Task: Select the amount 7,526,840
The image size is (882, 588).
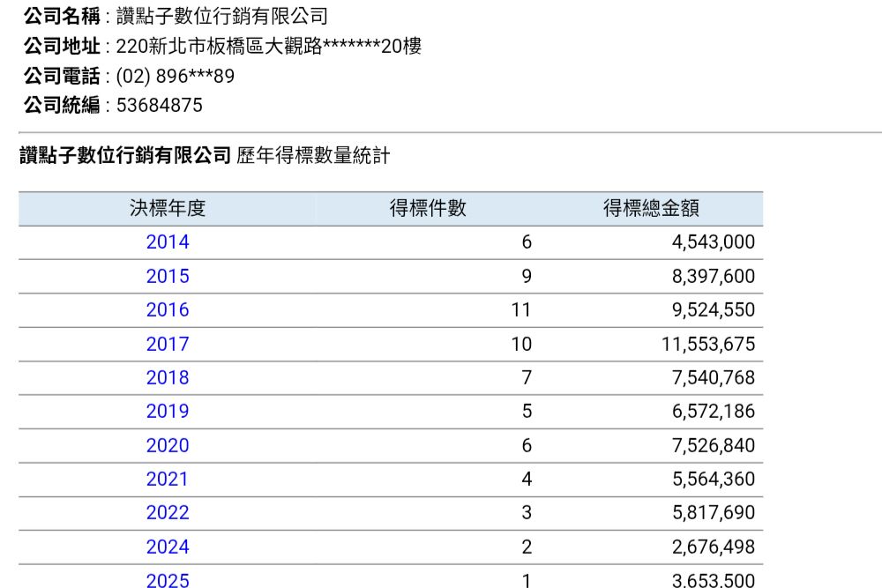Action: (x=714, y=446)
